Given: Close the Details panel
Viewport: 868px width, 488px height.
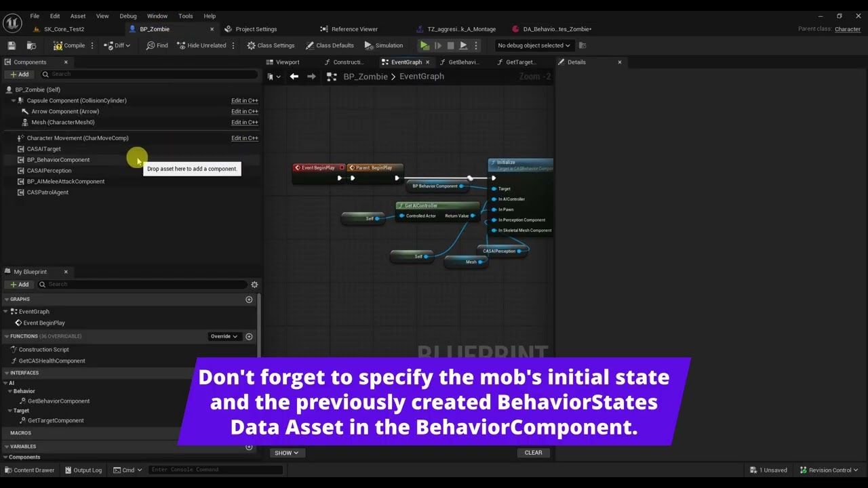Looking at the screenshot, I should (619, 62).
